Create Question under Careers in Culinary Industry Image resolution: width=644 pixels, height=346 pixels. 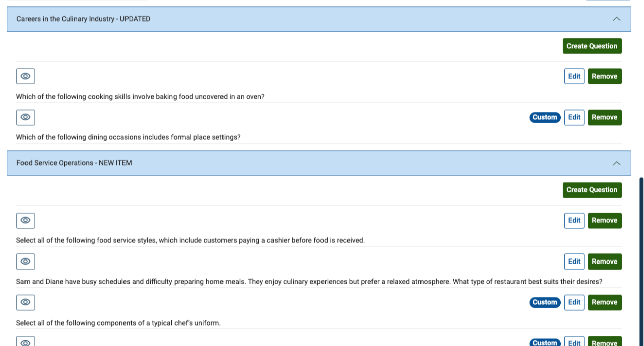(x=592, y=46)
